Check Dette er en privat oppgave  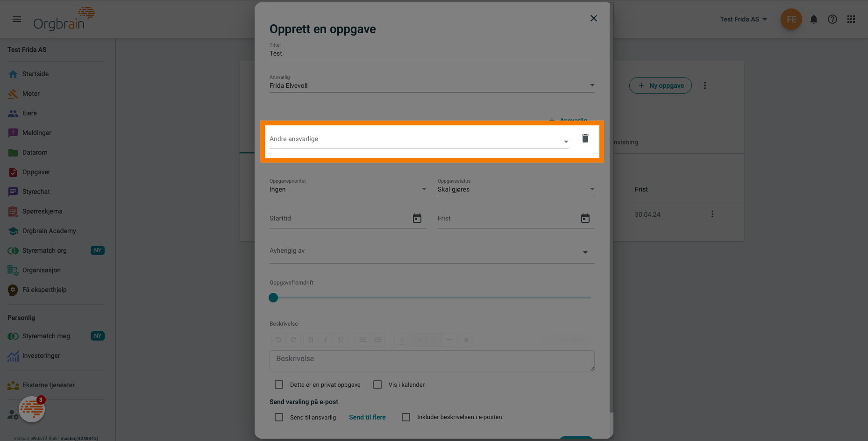279,384
